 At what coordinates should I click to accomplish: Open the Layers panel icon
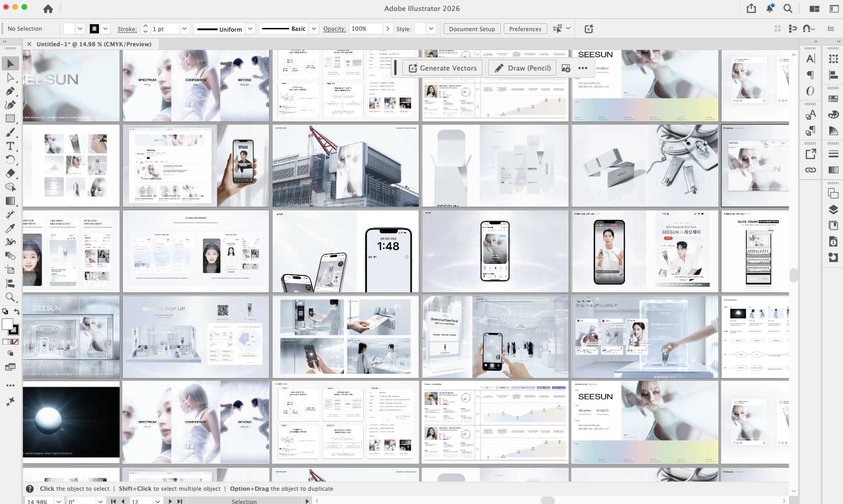(x=833, y=210)
